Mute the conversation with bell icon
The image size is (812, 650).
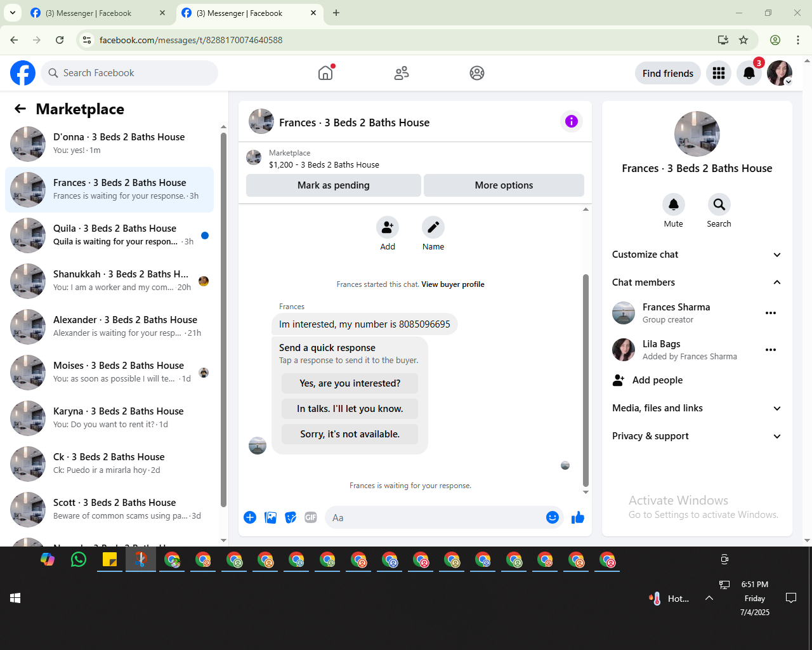pyautogui.click(x=674, y=204)
